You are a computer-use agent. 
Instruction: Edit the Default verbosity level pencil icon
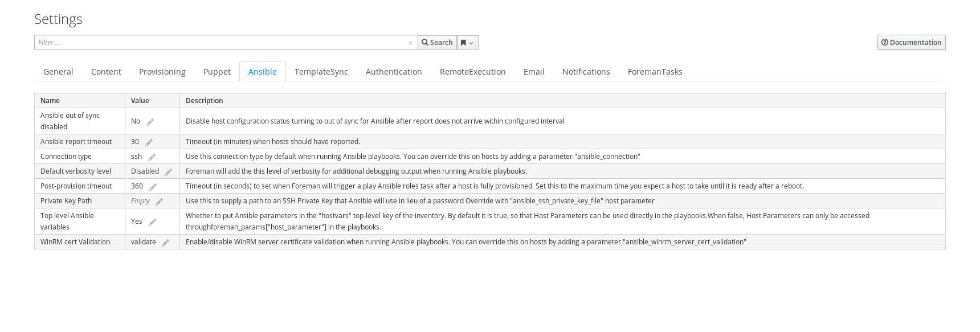tap(168, 172)
